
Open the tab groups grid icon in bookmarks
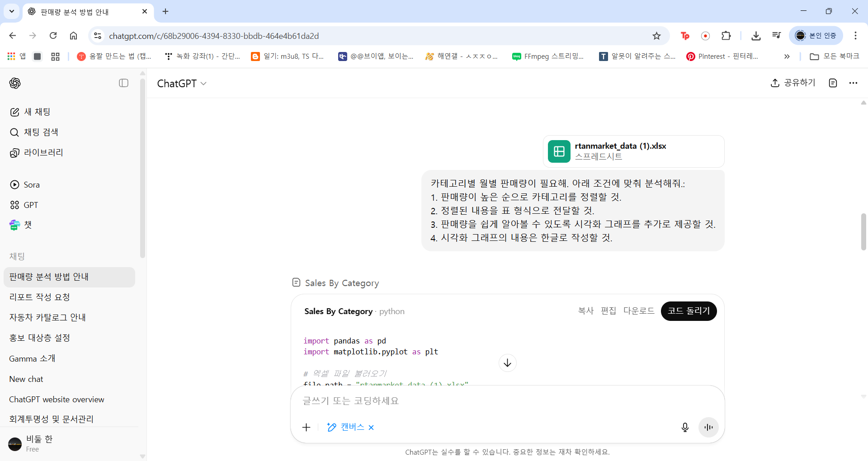[55, 56]
